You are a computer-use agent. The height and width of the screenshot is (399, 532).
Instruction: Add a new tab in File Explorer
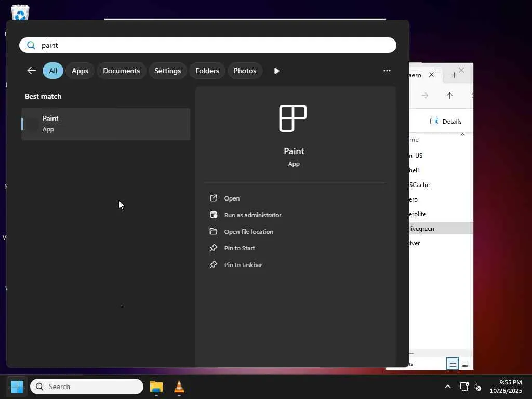tap(454, 75)
